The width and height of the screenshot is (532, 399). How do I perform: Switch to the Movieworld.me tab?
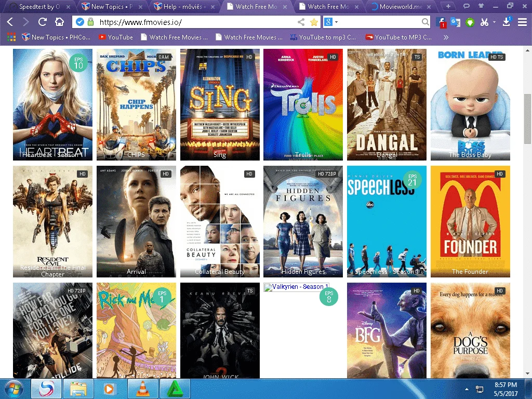401,6
